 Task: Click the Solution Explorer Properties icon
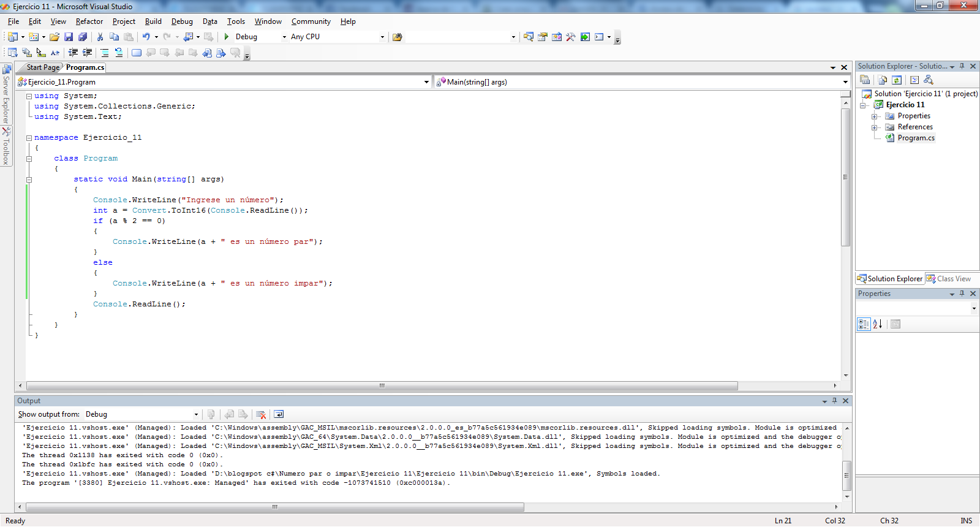click(865, 80)
